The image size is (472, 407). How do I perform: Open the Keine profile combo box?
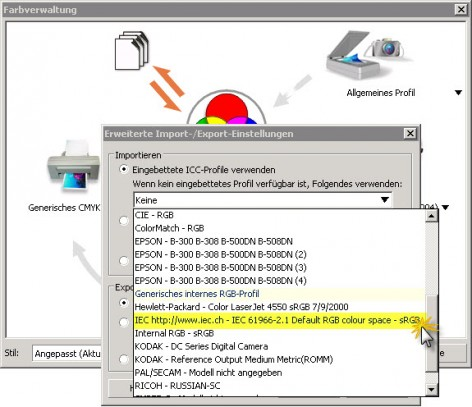[x=263, y=200]
